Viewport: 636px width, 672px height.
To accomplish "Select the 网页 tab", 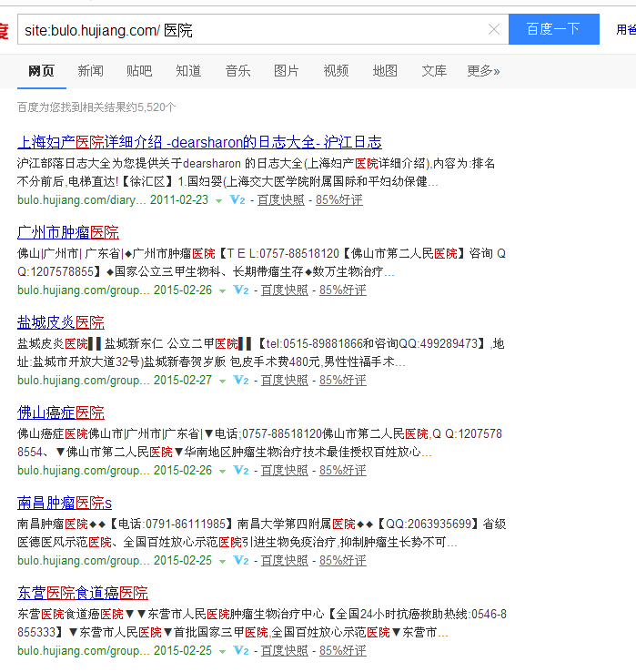I will [x=42, y=71].
